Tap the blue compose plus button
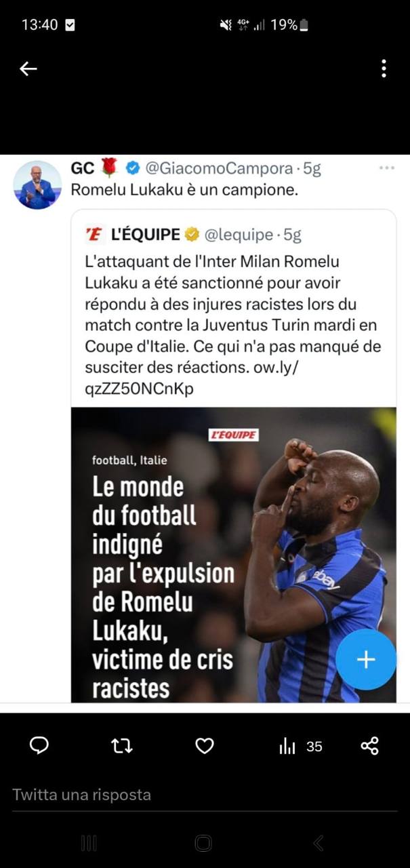This screenshot has height=868, width=410. 366,660
